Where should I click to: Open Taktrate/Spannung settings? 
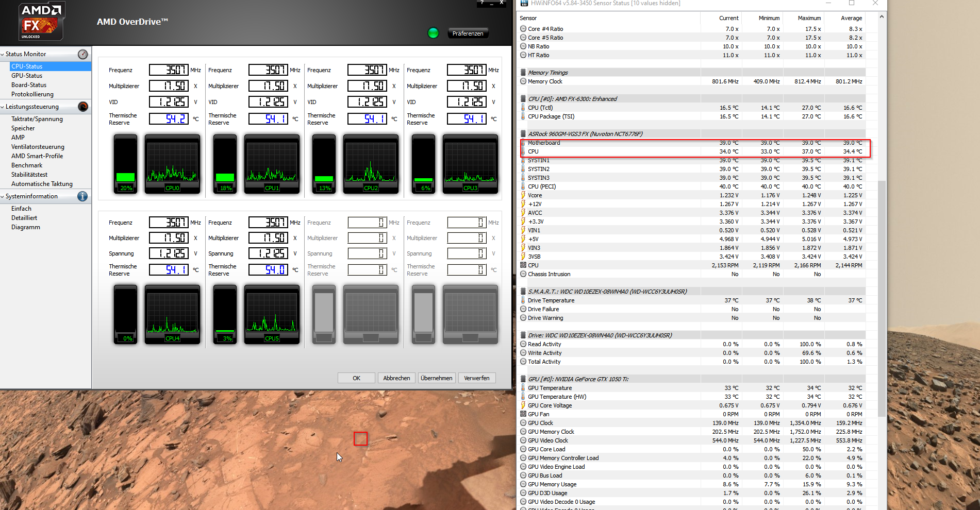click(37, 119)
